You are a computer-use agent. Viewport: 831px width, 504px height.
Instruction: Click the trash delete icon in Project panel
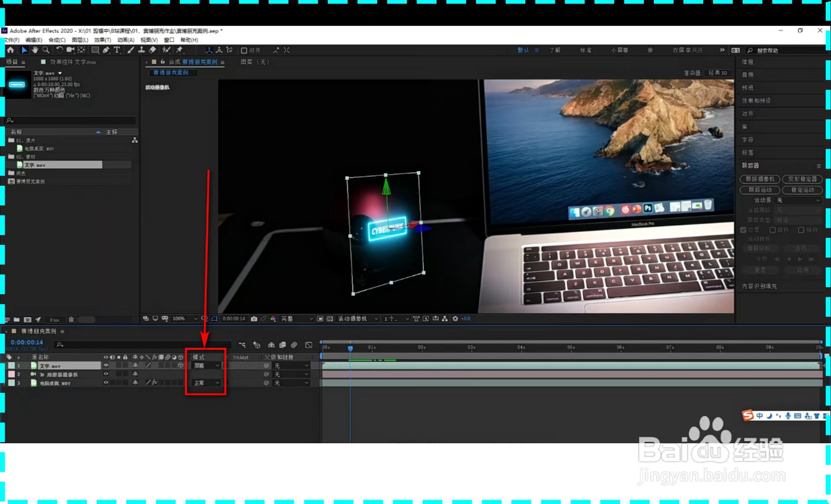pos(71,320)
